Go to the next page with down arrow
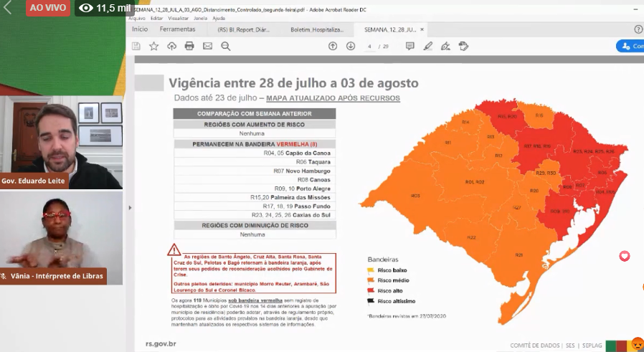Image resolution: width=644 pixels, height=352 pixels. (x=351, y=46)
